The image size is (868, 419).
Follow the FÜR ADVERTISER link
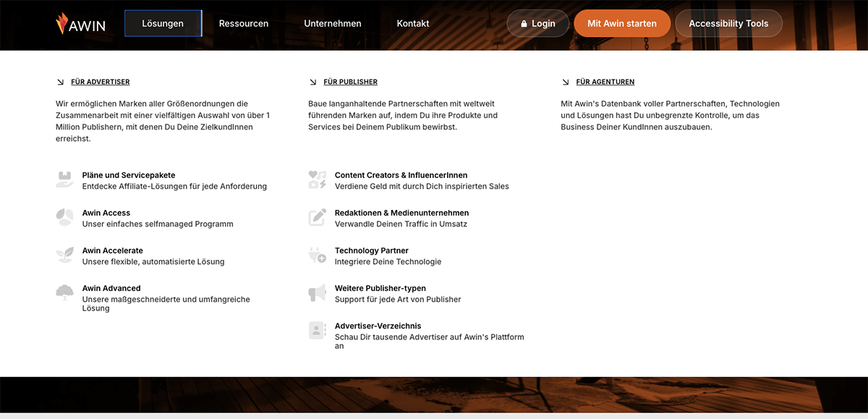101,82
